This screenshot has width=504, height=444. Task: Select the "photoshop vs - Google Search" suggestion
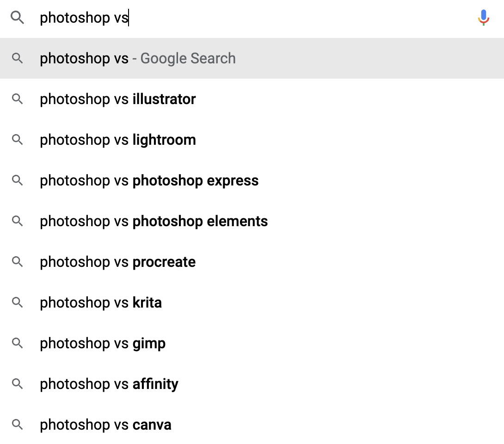pyautogui.click(x=138, y=59)
